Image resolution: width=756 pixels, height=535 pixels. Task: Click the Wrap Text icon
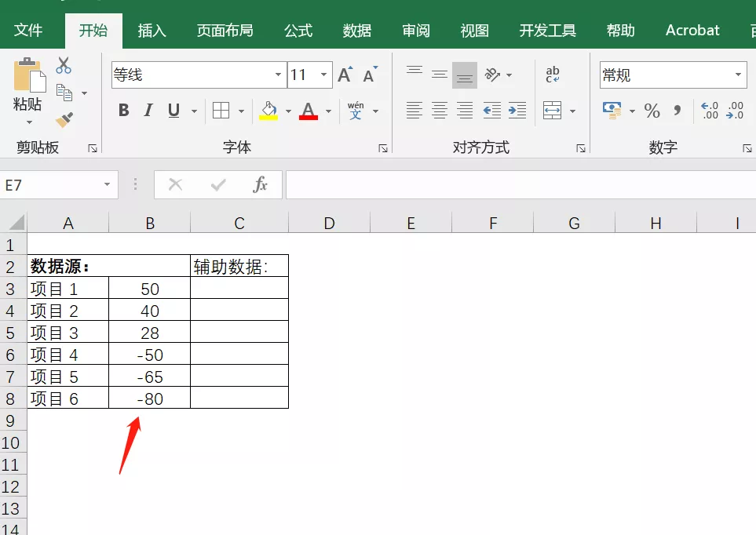(553, 74)
